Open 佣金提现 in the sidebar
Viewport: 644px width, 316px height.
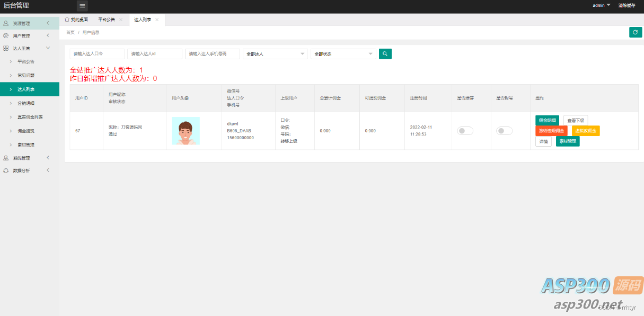tap(26, 131)
